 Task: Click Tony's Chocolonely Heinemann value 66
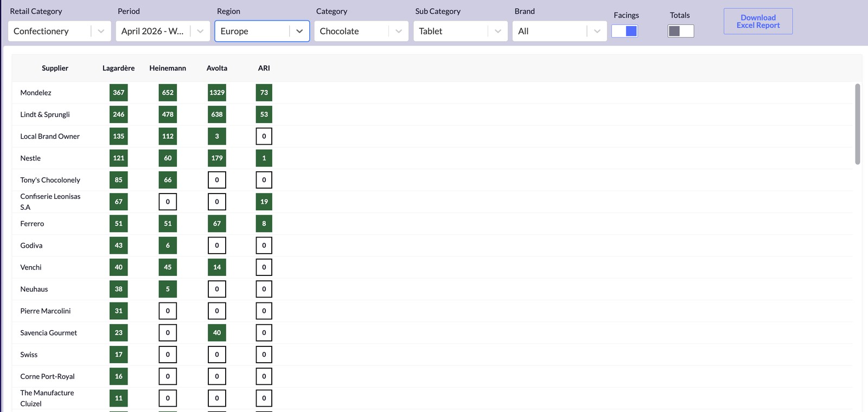168,180
